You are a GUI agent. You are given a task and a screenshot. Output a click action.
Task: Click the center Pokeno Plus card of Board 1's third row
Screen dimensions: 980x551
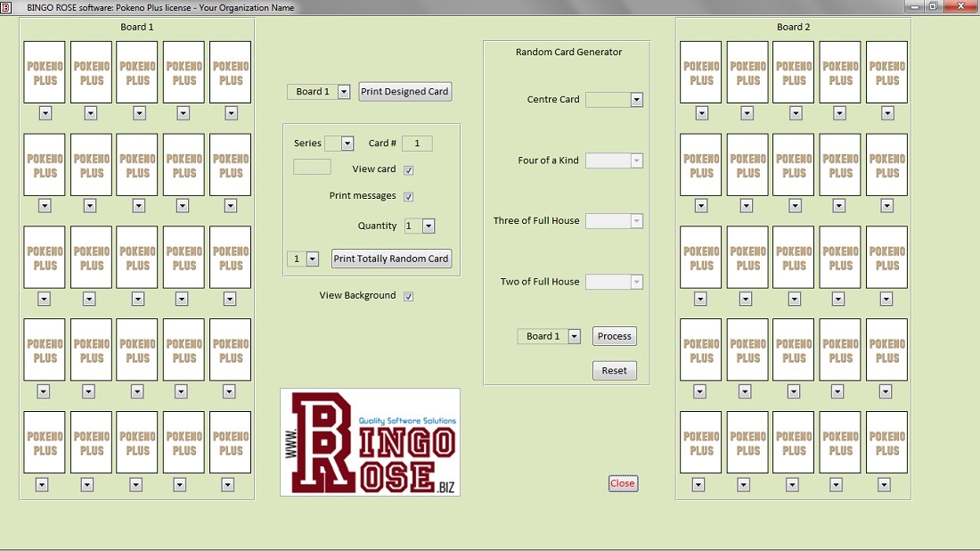click(136, 258)
